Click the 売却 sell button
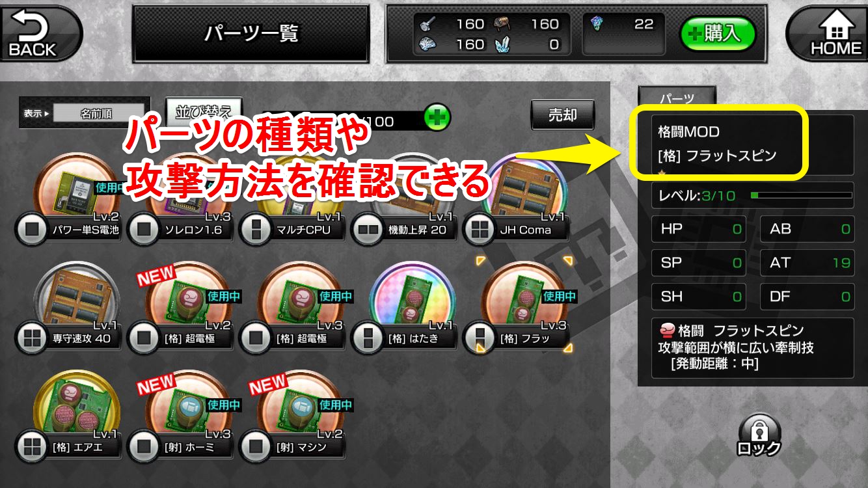This screenshot has width=868, height=488. point(562,115)
